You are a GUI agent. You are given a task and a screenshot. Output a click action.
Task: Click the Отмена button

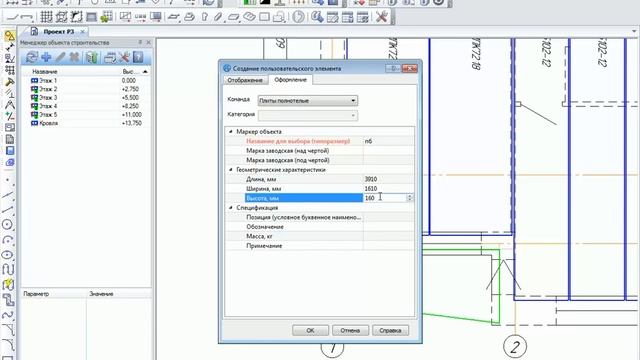(x=350, y=330)
